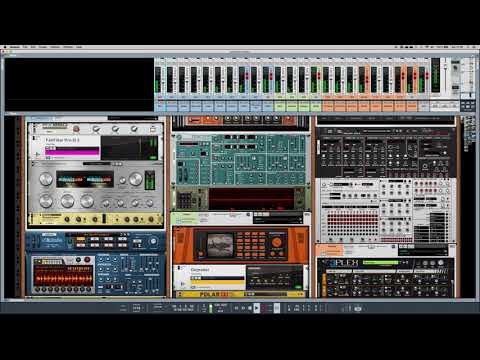
Task: Collapse the yellow-bar track device via its fold arrow
Action: (x=179, y=268)
